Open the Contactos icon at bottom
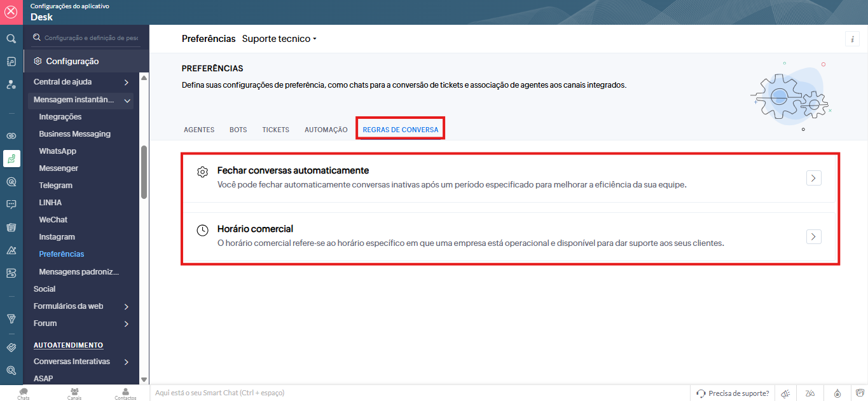This screenshot has width=868, height=401. 125,393
